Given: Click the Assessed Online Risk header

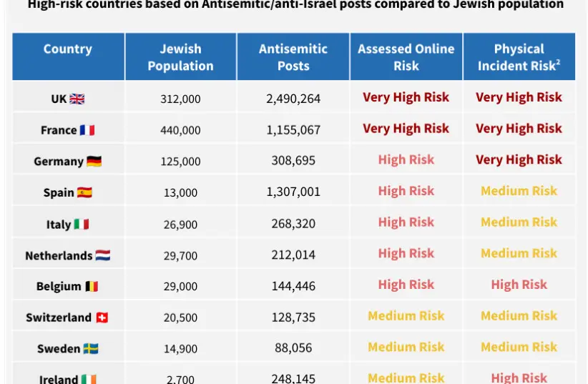Looking at the screenshot, I should click(x=406, y=57).
